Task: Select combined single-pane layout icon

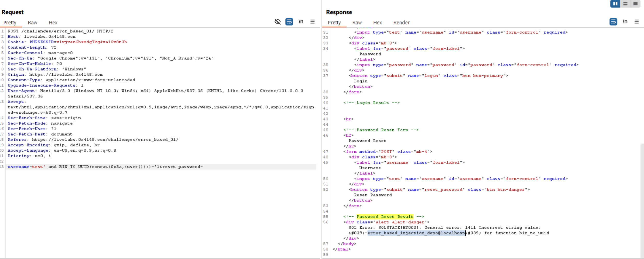Action: coord(635,4)
